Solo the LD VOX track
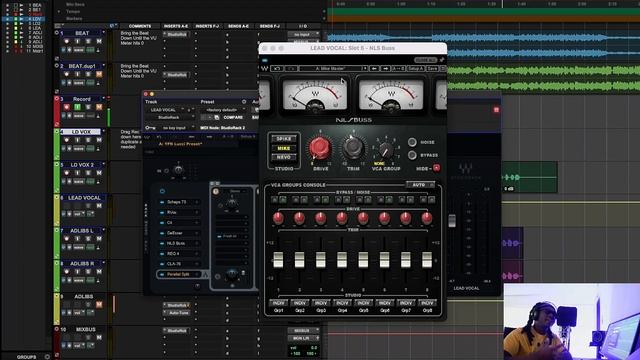Image resolution: width=640 pixels, height=360 pixels. tap(88, 140)
